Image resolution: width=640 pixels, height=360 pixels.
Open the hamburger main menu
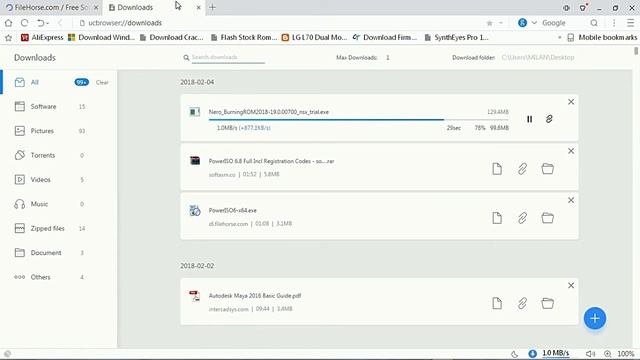click(x=631, y=23)
